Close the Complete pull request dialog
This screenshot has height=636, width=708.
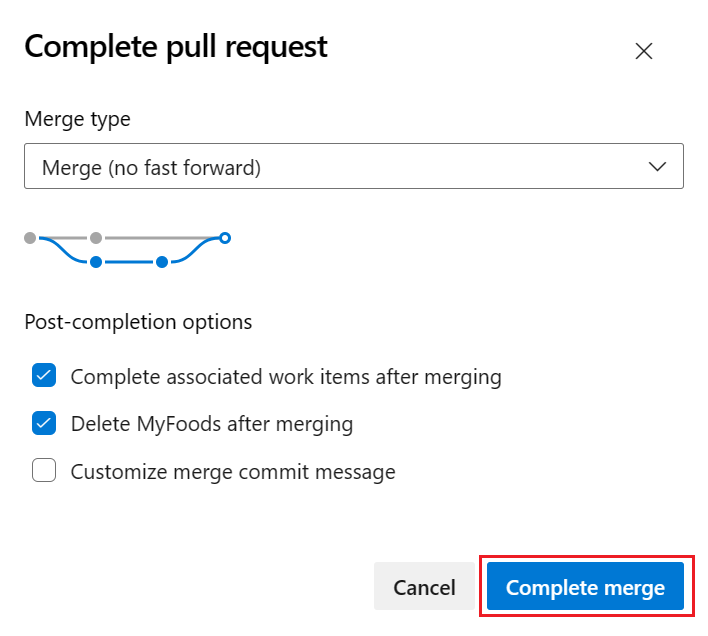pos(644,52)
